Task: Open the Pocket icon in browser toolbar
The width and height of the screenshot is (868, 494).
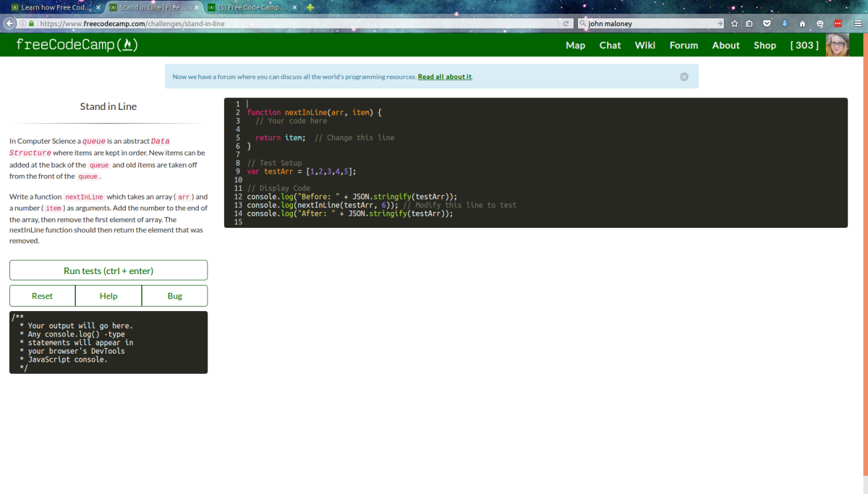Action: point(767,23)
